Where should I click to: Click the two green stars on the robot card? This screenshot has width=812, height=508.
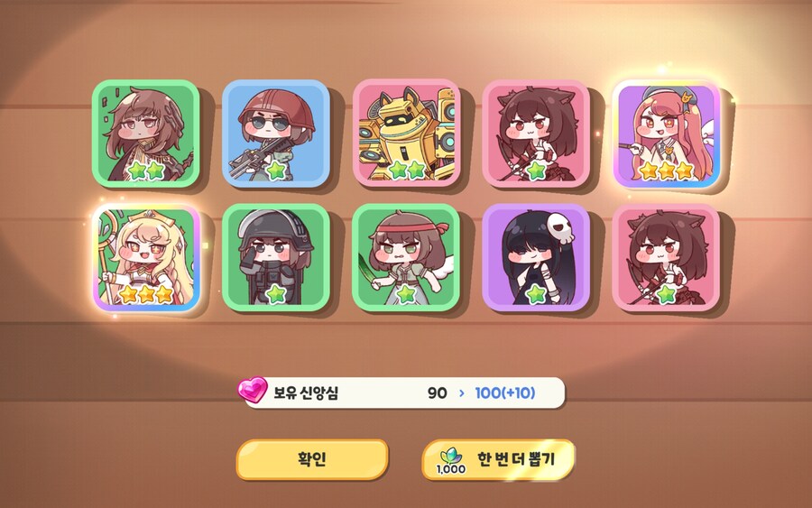407,170
